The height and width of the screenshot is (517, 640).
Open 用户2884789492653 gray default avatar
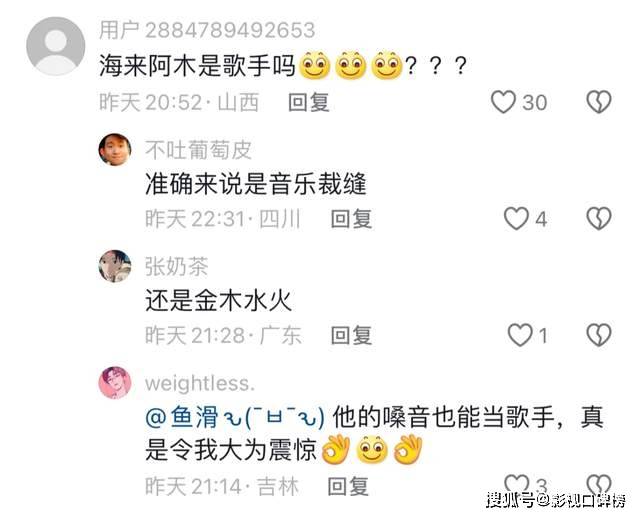click(56, 46)
